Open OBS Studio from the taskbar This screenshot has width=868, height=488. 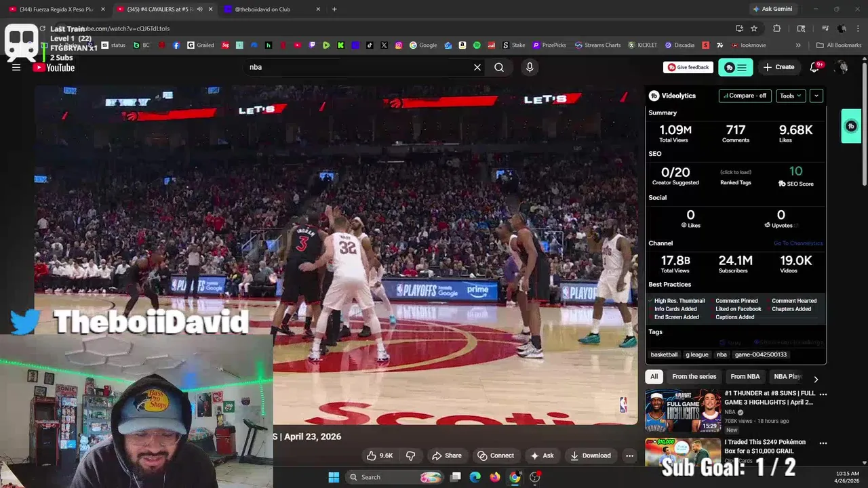534,477
